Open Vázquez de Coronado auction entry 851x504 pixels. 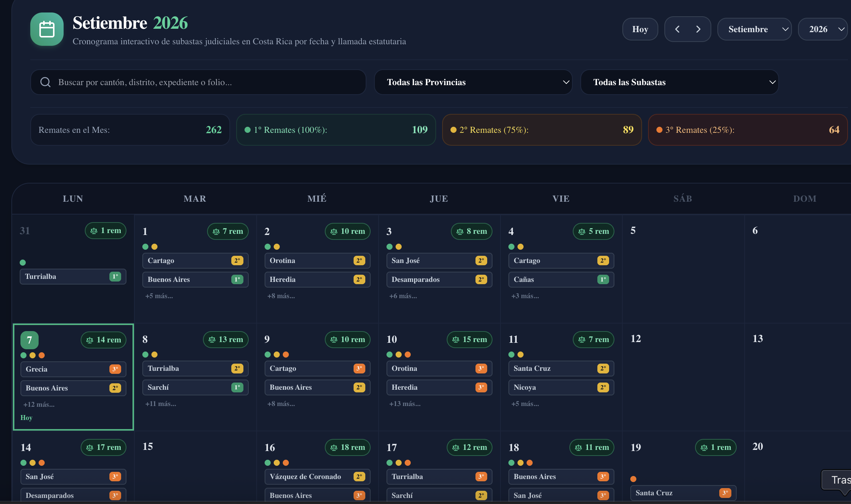click(317, 477)
